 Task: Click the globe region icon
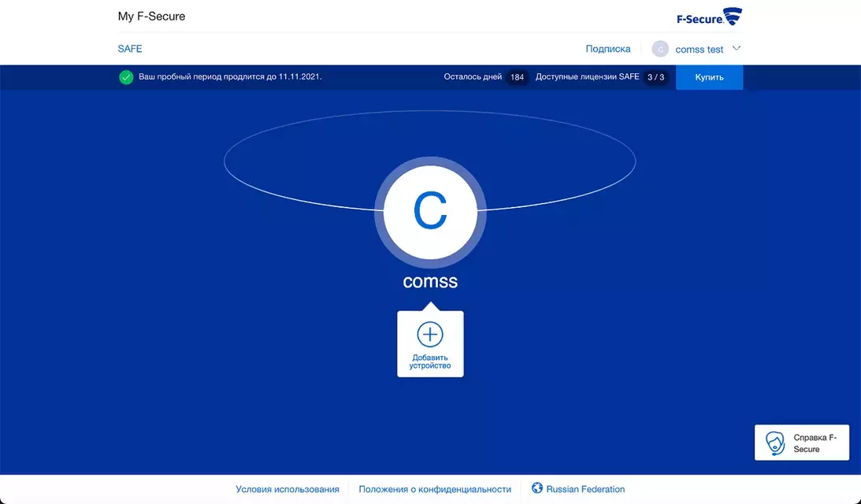pyautogui.click(x=537, y=488)
